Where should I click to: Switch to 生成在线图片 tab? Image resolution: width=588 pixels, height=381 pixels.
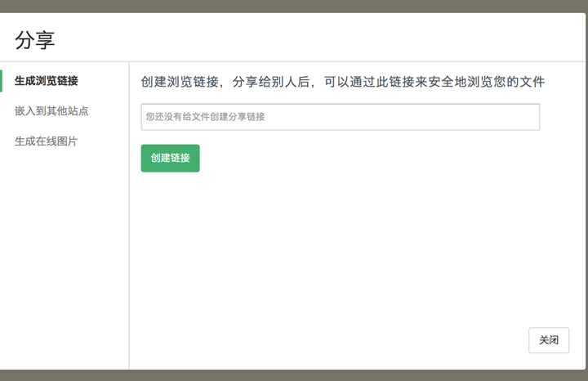[x=46, y=141]
